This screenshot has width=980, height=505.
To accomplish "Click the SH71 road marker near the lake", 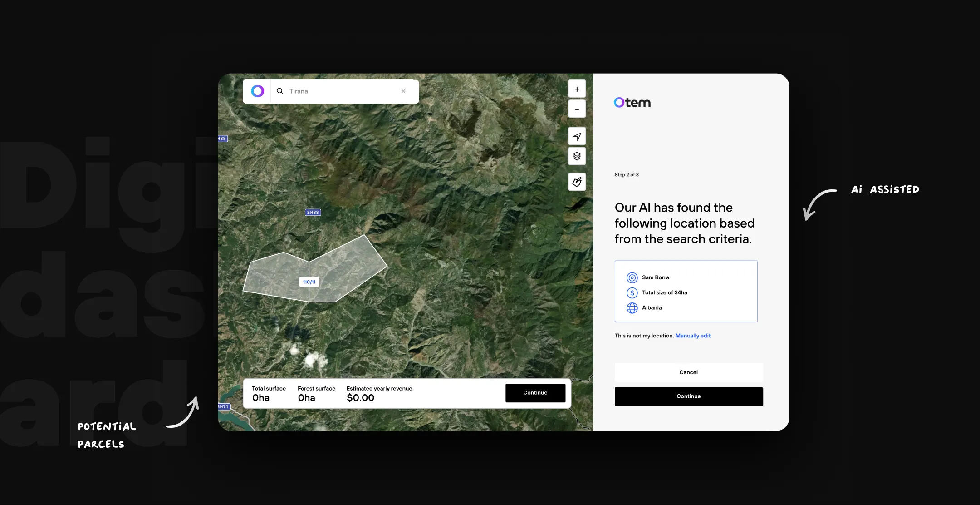I will (224, 406).
